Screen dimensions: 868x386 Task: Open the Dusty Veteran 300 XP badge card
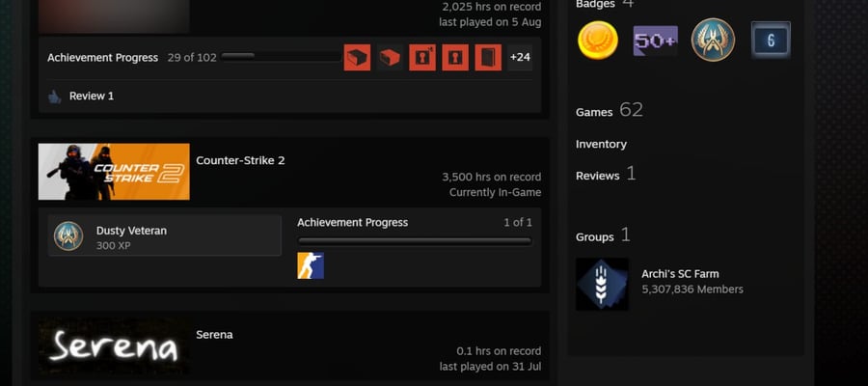coord(165,235)
